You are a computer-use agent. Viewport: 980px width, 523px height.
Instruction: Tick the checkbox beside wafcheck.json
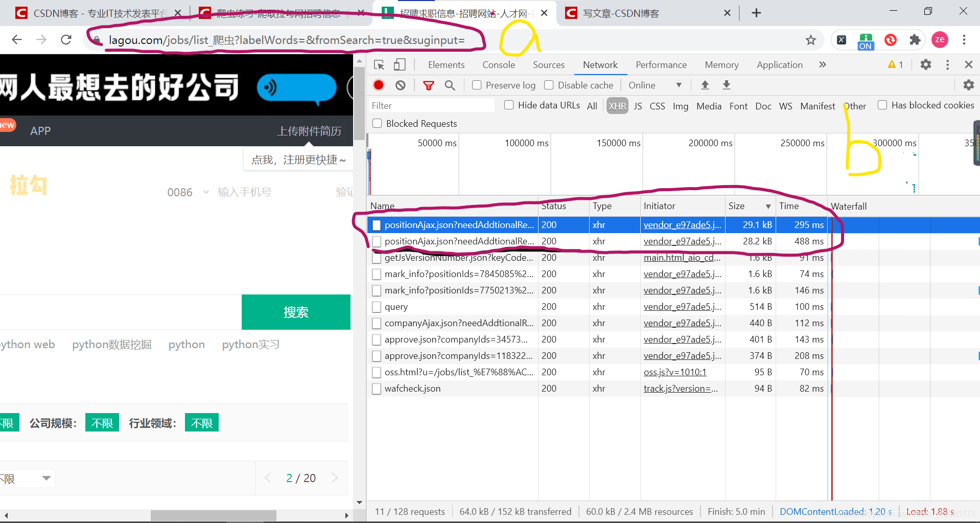(x=377, y=389)
